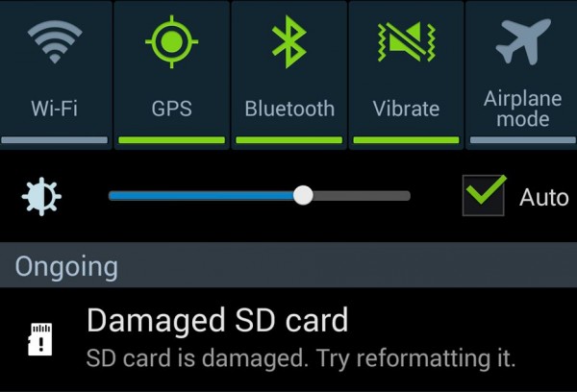This screenshot has width=577, height=392.
Task: Toggle Vibrate mode via its label
Action: click(406, 109)
